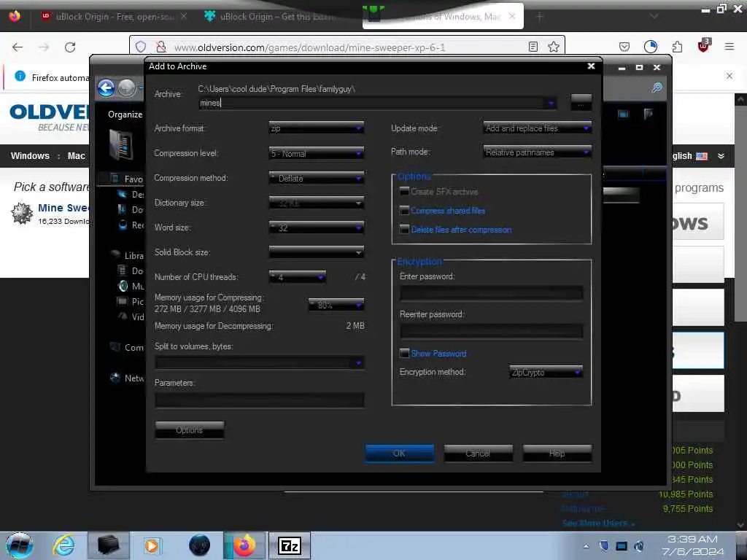Open the Firefox hamburger menu
Image resolution: width=747 pixels, height=560 pixels.
pos(729,47)
